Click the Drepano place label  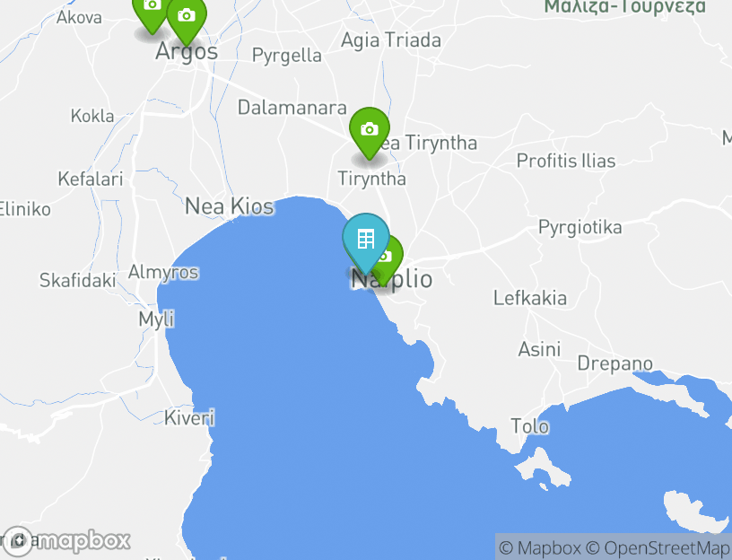tap(615, 363)
